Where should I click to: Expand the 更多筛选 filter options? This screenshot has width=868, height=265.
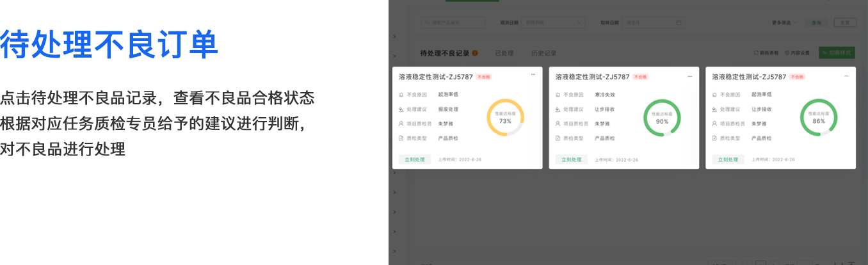784,23
